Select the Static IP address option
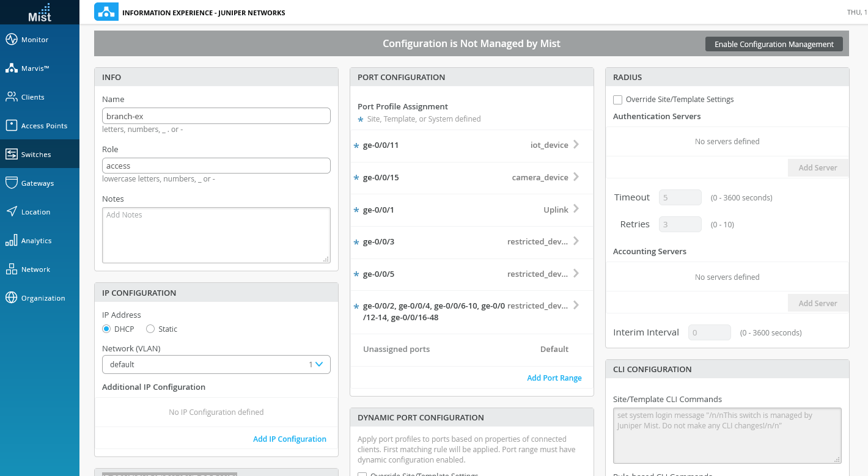The height and width of the screenshot is (476, 868). (150, 329)
